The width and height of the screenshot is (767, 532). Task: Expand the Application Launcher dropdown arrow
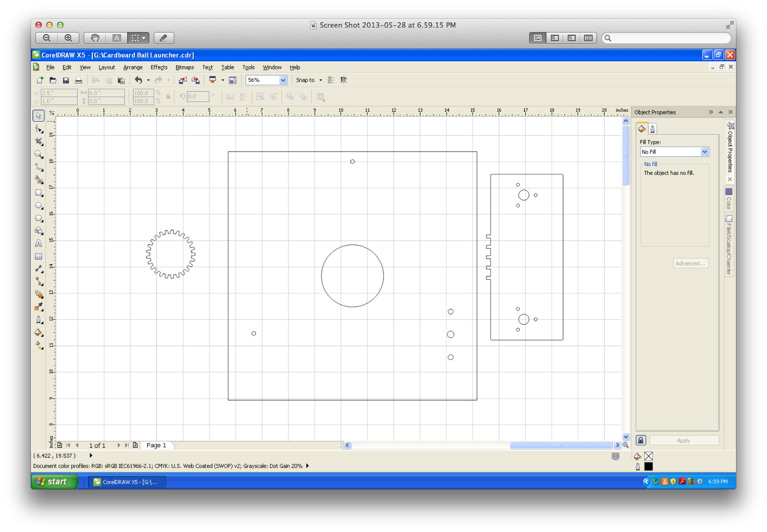(x=223, y=80)
